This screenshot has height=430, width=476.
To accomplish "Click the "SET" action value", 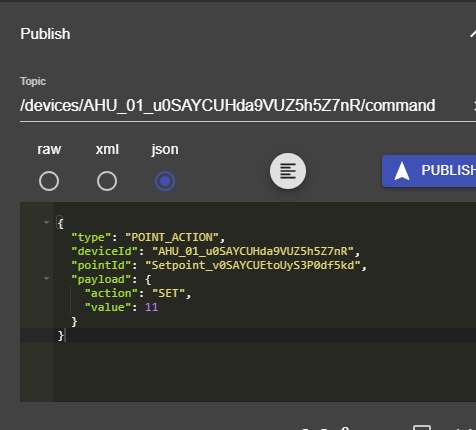I will (169, 293).
